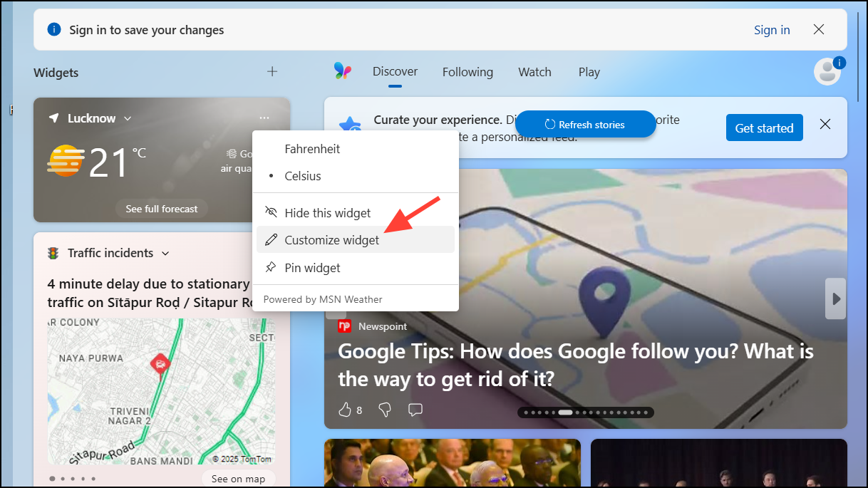This screenshot has height=488, width=868.
Task: Select Fahrenheit as the temperature unit
Action: pos(312,149)
